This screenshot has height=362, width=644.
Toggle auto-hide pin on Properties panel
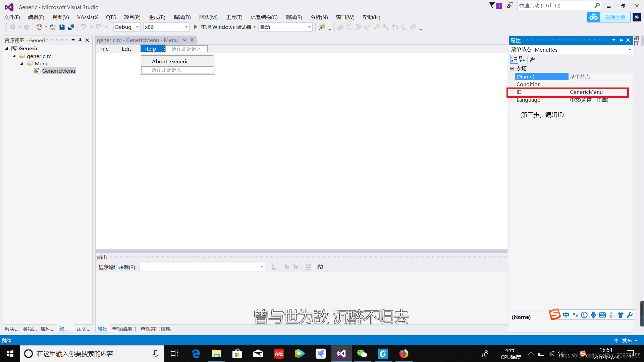coord(621,40)
